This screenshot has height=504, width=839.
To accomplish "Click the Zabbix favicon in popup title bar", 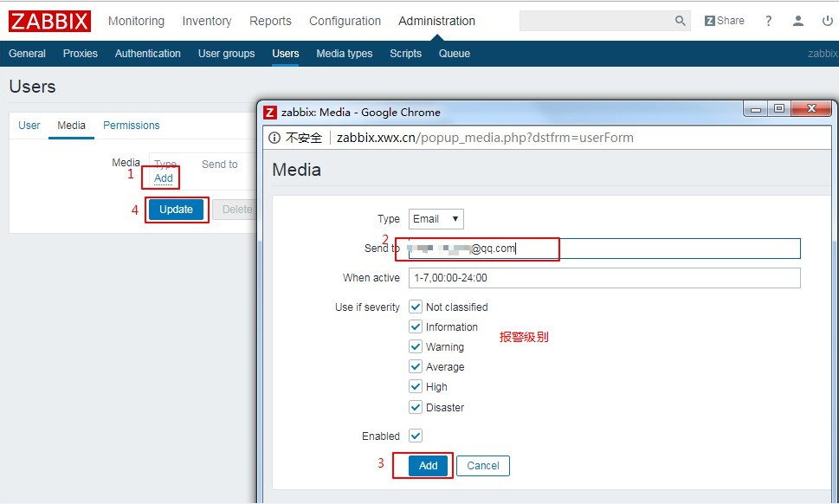I will tap(270, 112).
